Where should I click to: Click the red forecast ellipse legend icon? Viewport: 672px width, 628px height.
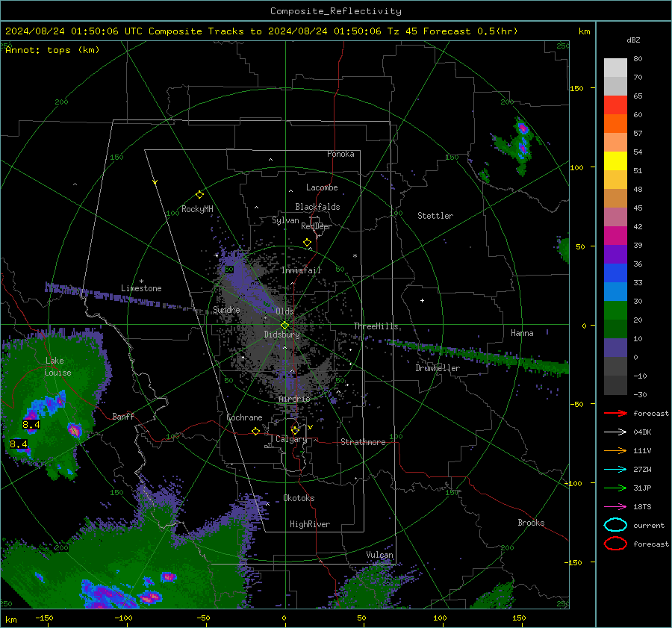615,544
